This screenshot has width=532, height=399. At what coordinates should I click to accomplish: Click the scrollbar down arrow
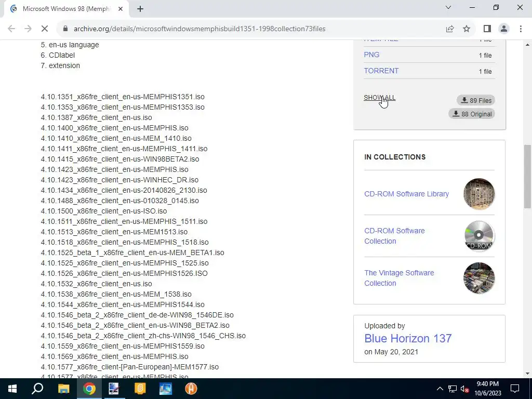click(x=527, y=374)
